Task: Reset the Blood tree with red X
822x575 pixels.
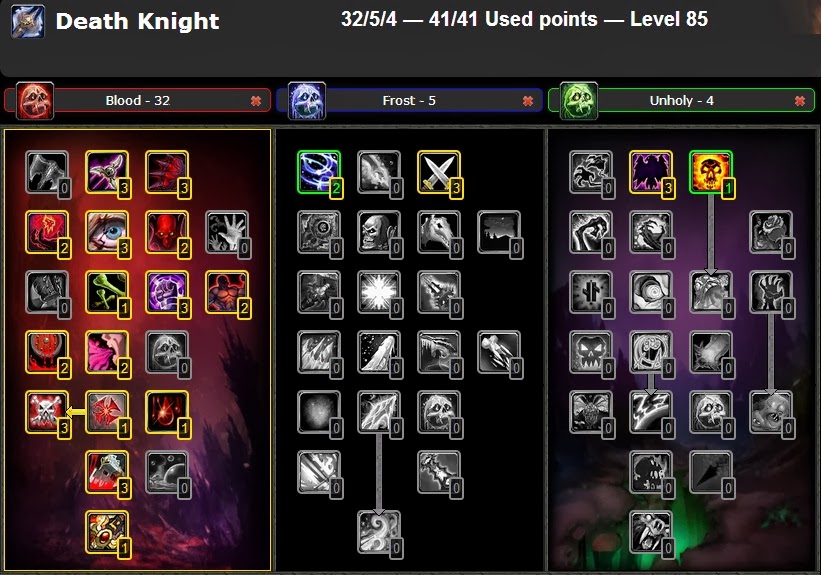Action: (x=256, y=101)
